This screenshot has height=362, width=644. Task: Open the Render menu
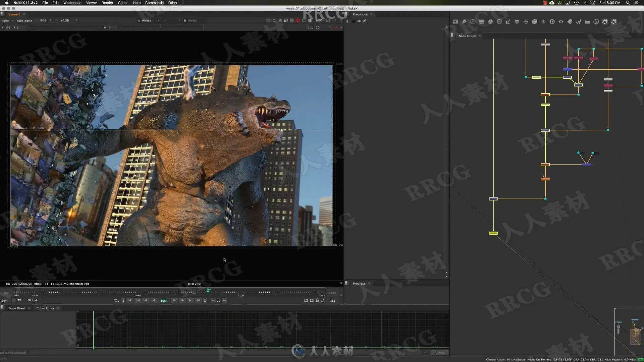[107, 3]
